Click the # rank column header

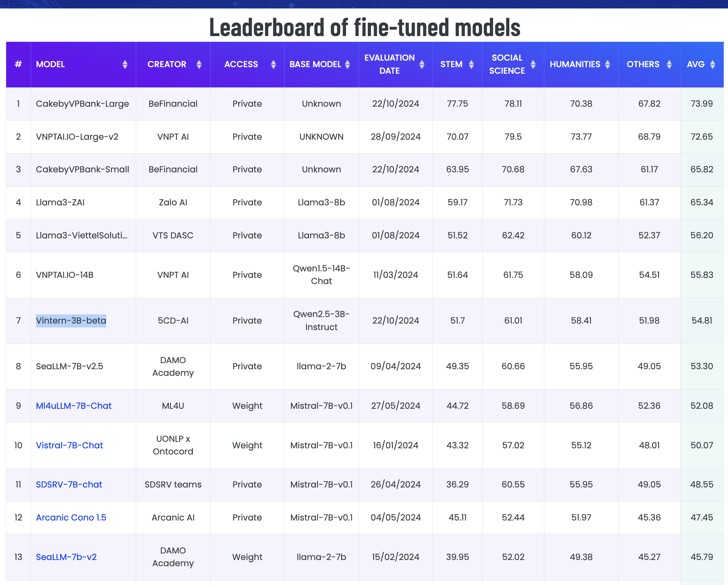[x=18, y=64]
